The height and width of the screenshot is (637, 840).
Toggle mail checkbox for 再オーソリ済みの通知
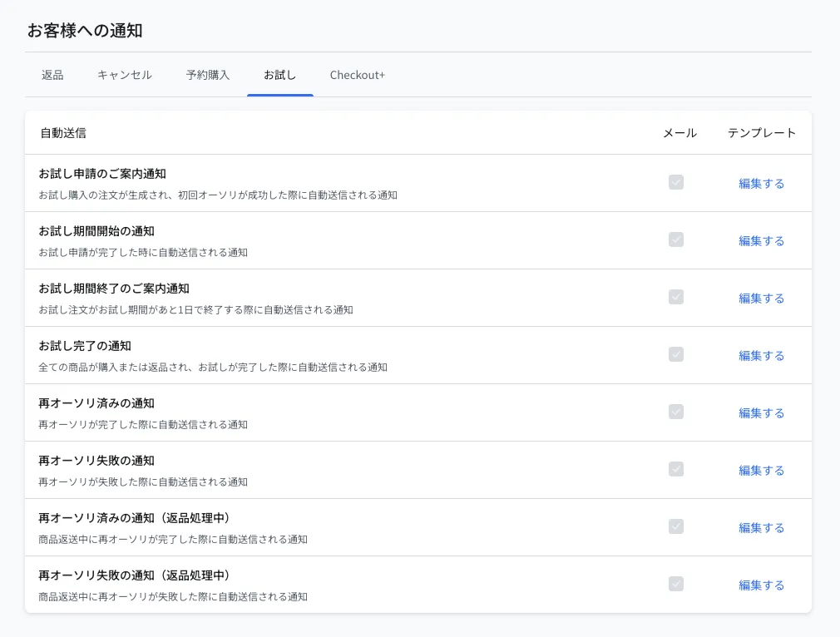pos(676,412)
